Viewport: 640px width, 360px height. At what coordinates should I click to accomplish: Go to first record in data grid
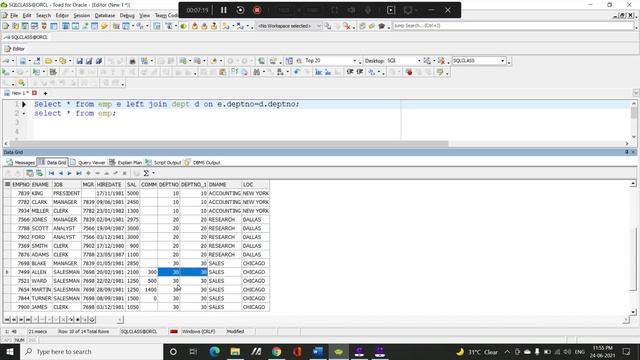tap(51, 173)
